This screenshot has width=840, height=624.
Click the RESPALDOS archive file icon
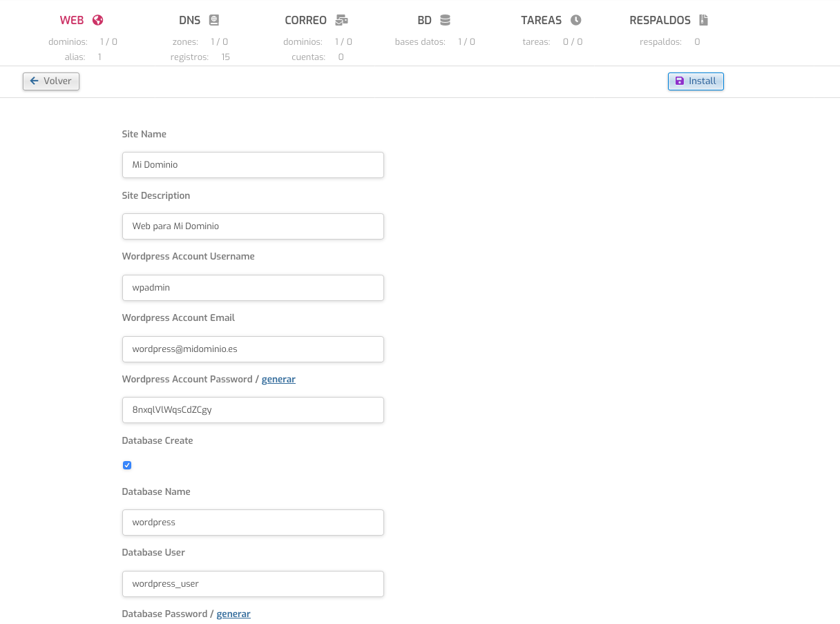[703, 20]
